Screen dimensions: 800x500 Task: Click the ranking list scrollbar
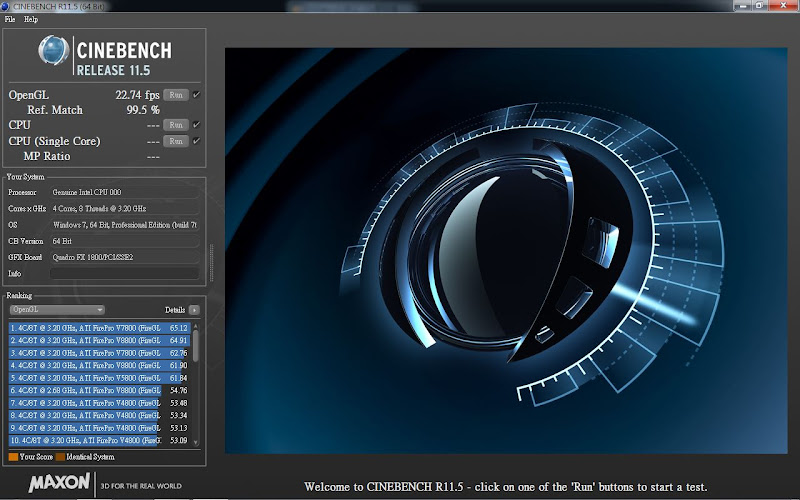coord(195,345)
